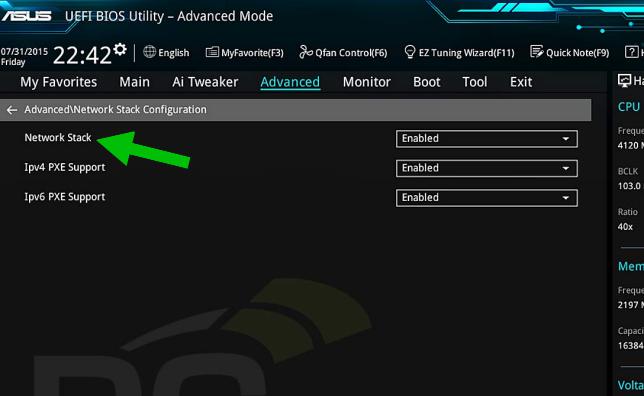Click the BCLK label in side panel
The height and width of the screenshot is (396, 644).
click(x=628, y=171)
